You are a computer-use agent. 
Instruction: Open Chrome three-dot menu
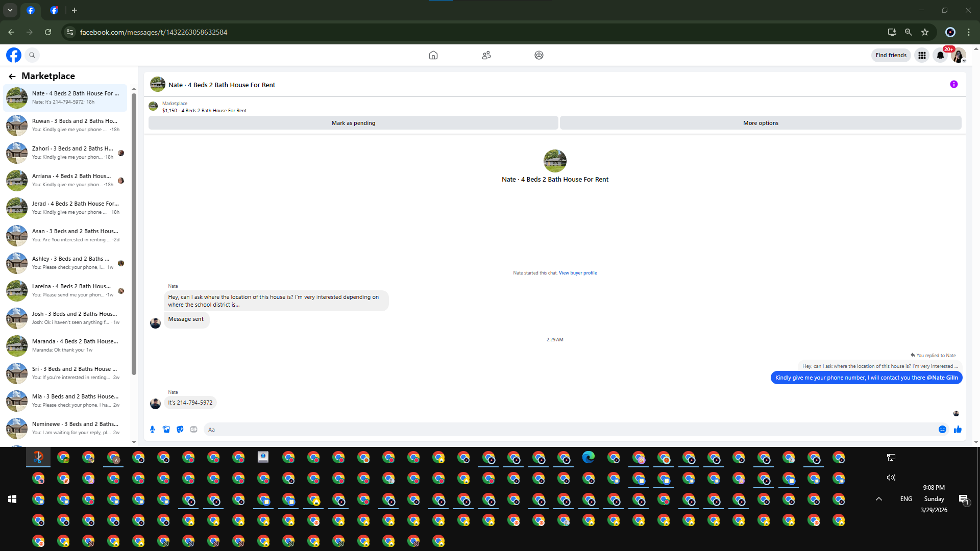(969, 32)
